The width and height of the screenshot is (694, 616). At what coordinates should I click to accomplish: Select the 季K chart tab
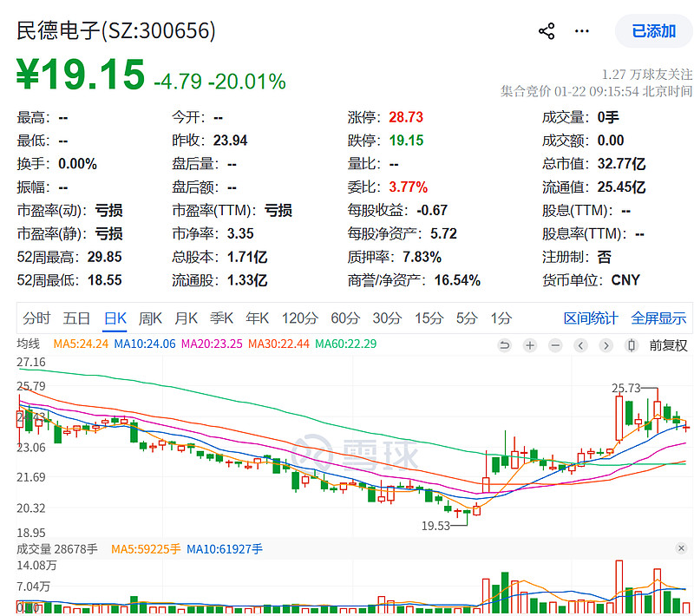tap(221, 318)
